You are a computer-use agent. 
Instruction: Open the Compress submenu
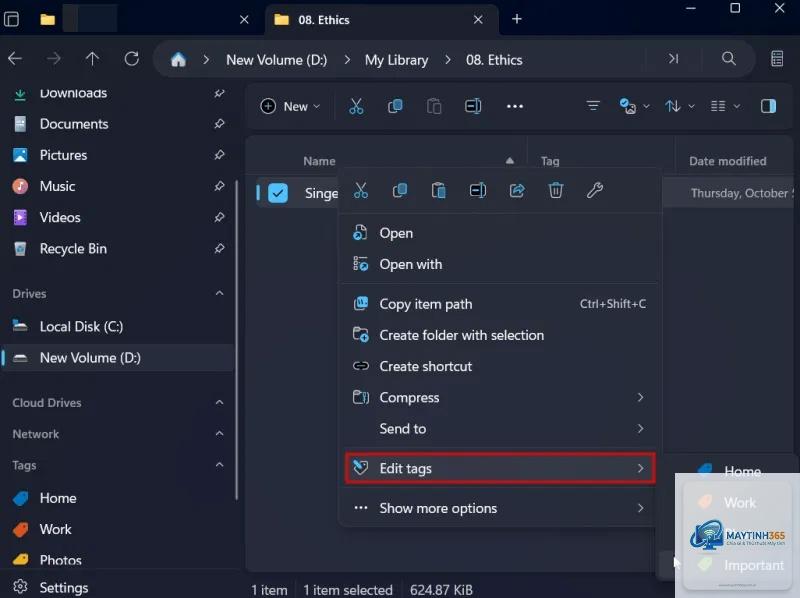point(499,397)
